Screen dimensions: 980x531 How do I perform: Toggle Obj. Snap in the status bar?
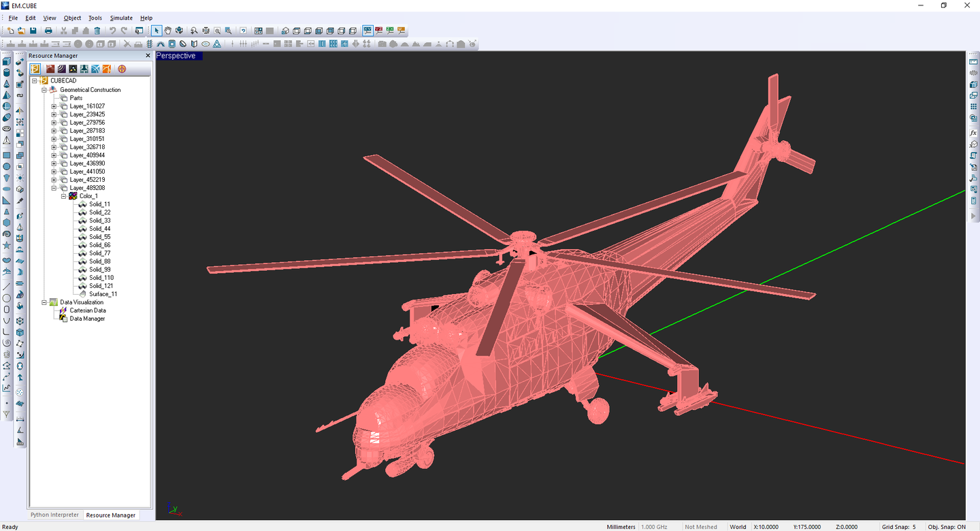pyautogui.click(x=946, y=526)
